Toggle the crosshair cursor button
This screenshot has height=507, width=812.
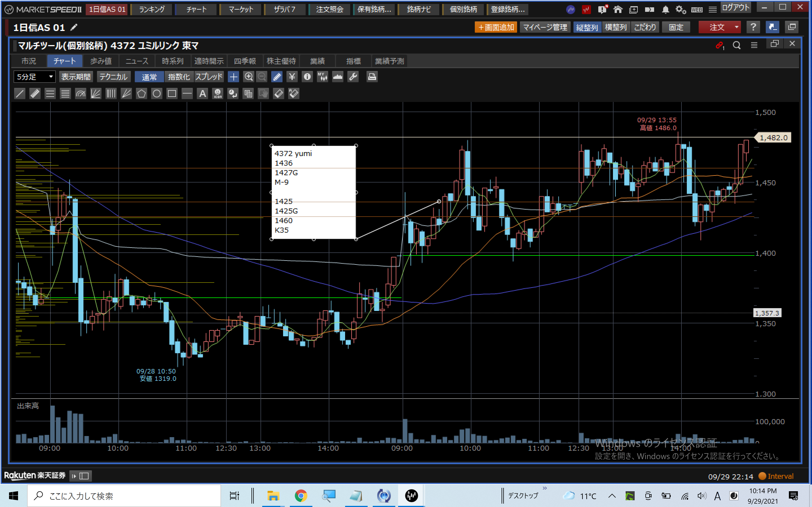[233, 77]
